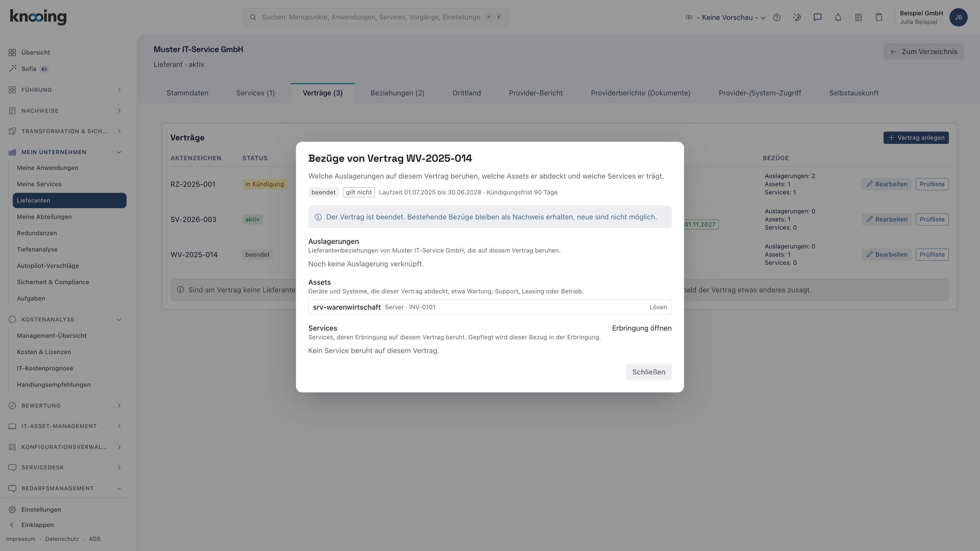Click the 'gilt nicht' badge
This screenshot has width=980, height=551.
(x=359, y=192)
